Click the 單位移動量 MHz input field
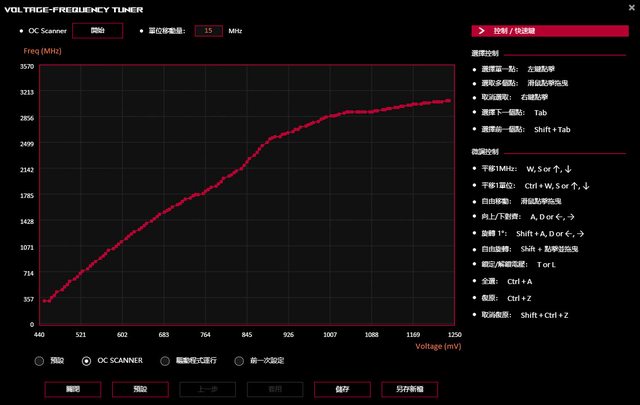The width and height of the screenshot is (640, 405). pyautogui.click(x=209, y=31)
